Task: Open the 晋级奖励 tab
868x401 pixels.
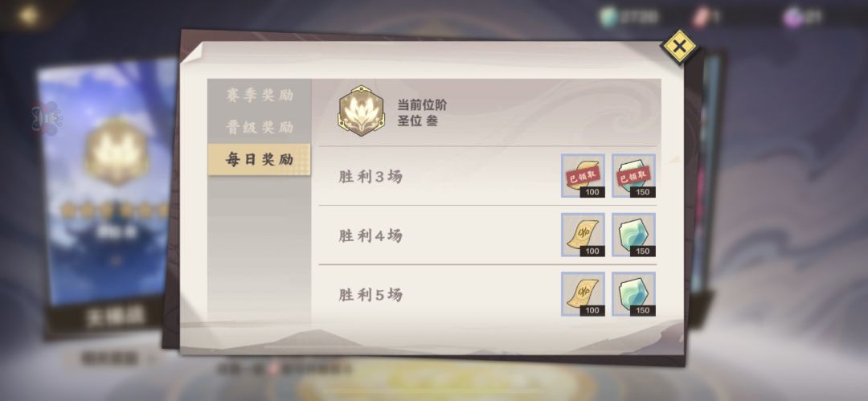Action: 259,128
